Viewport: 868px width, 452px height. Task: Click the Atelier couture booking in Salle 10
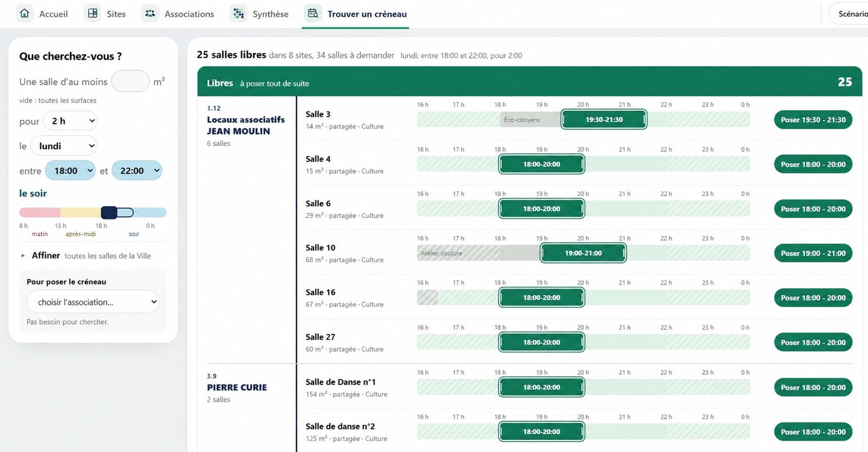pyautogui.click(x=479, y=253)
